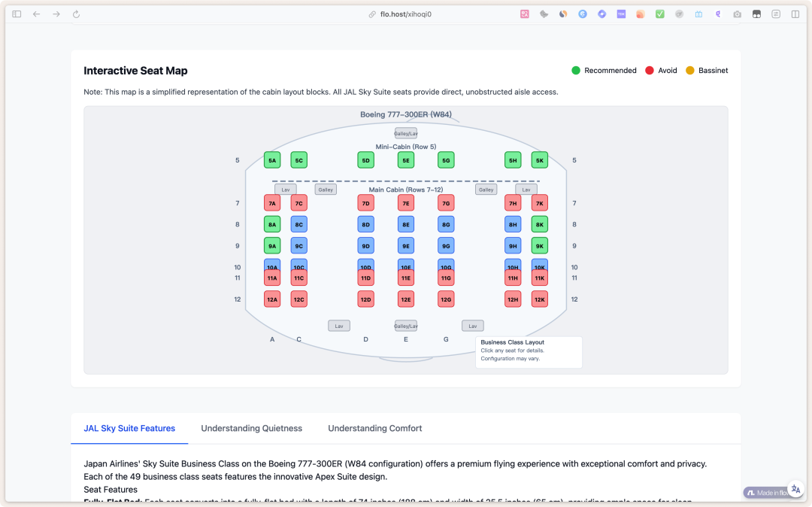Open the split view icon in toolbar
Viewport: 812px width, 507px height.
[x=795, y=14]
